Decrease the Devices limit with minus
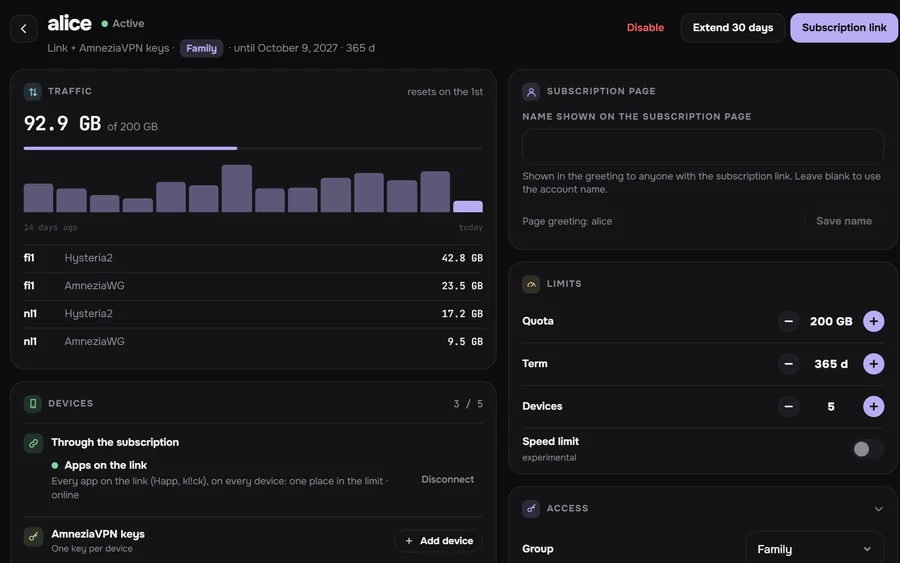The height and width of the screenshot is (563, 900). coord(789,406)
